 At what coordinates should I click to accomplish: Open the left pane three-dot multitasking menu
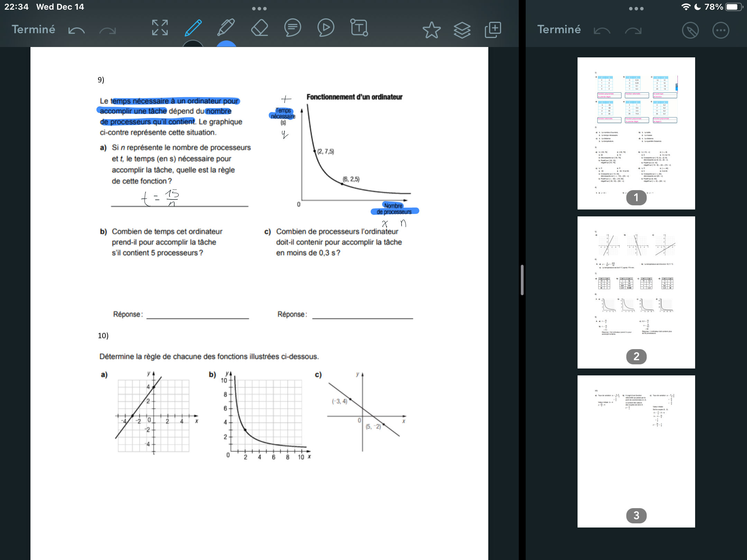259,8
